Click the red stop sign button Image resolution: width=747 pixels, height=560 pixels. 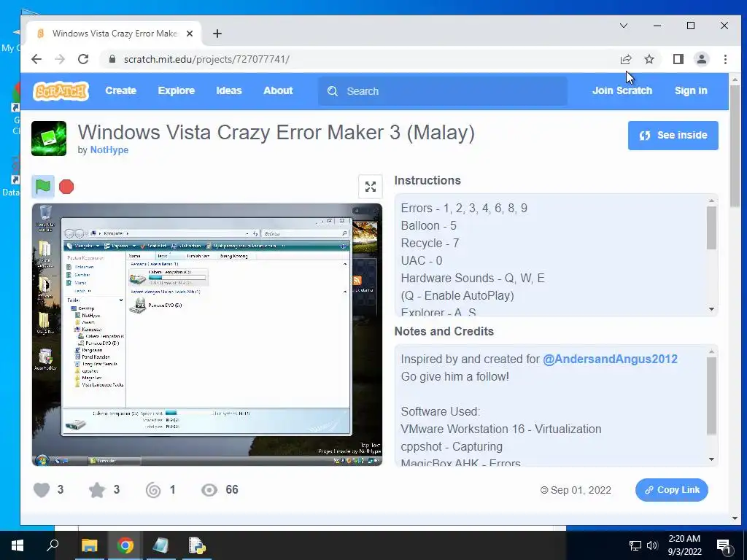coord(66,187)
